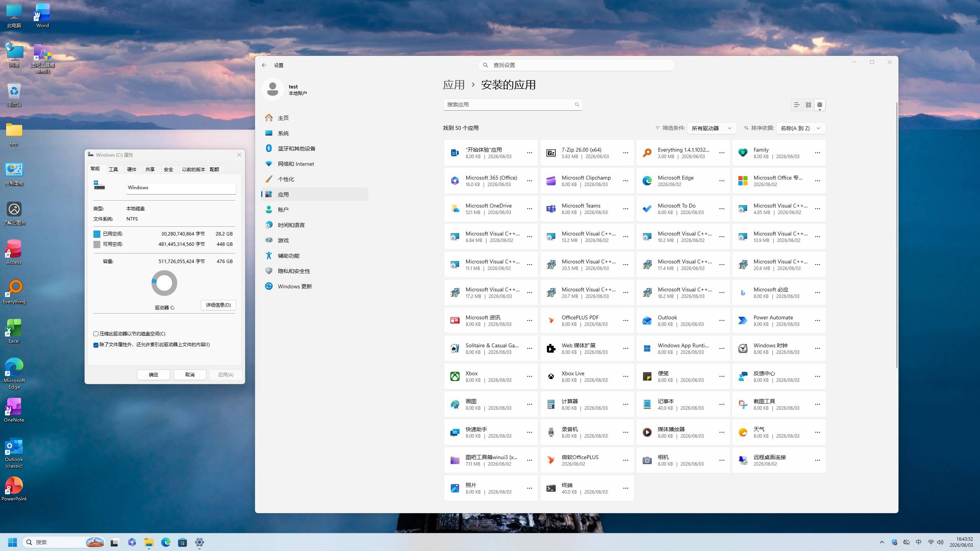Click the Microsoft To Do checkmark icon
The image size is (980, 551).
coord(647,209)
